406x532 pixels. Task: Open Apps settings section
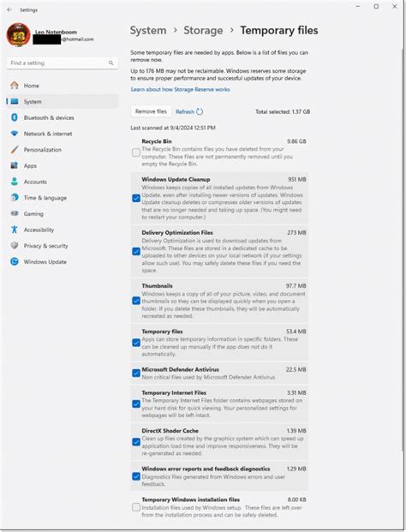click(x=63, y=165)
